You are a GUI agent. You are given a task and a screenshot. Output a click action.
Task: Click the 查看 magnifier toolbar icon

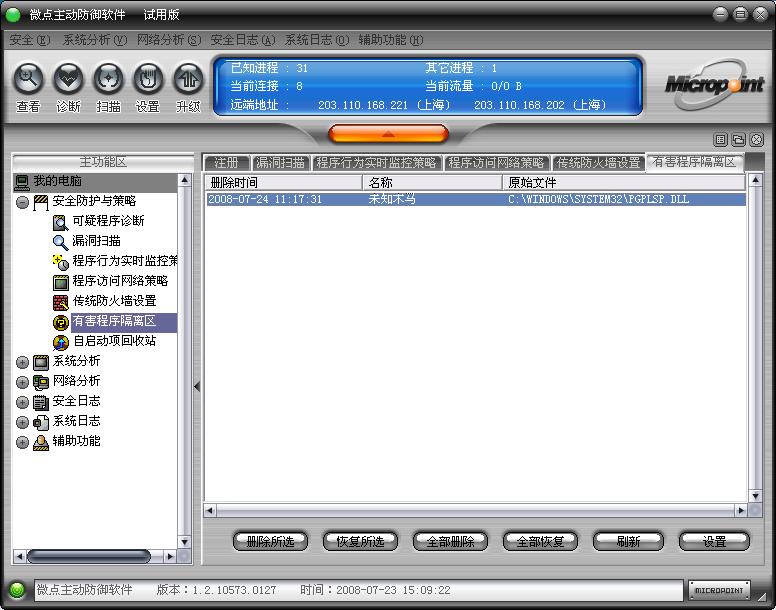click(28, 78)
